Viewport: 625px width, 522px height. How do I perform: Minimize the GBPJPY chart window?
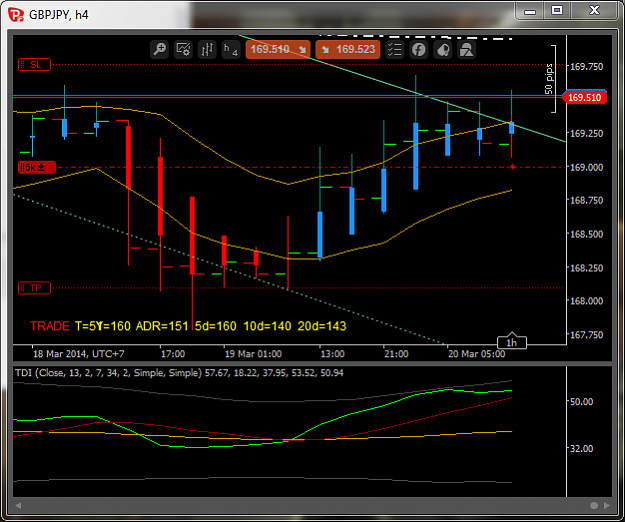click(x=530, y=10)
